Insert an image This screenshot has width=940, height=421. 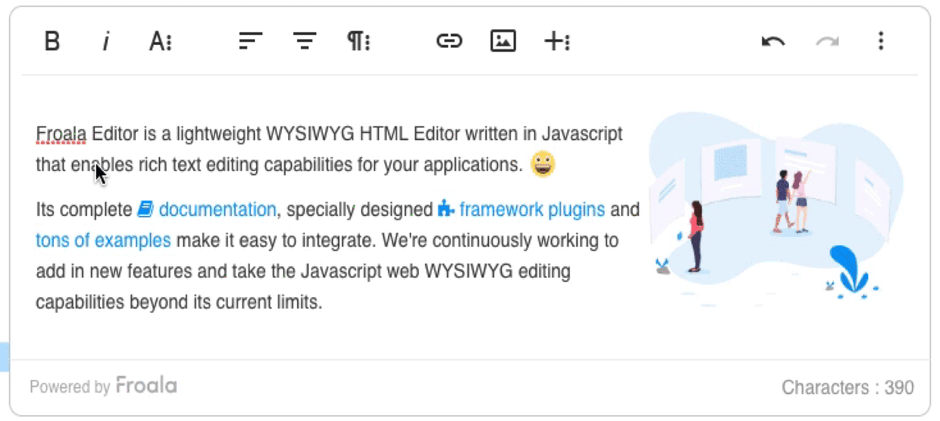pyautogui.click(x=503, y=41)
